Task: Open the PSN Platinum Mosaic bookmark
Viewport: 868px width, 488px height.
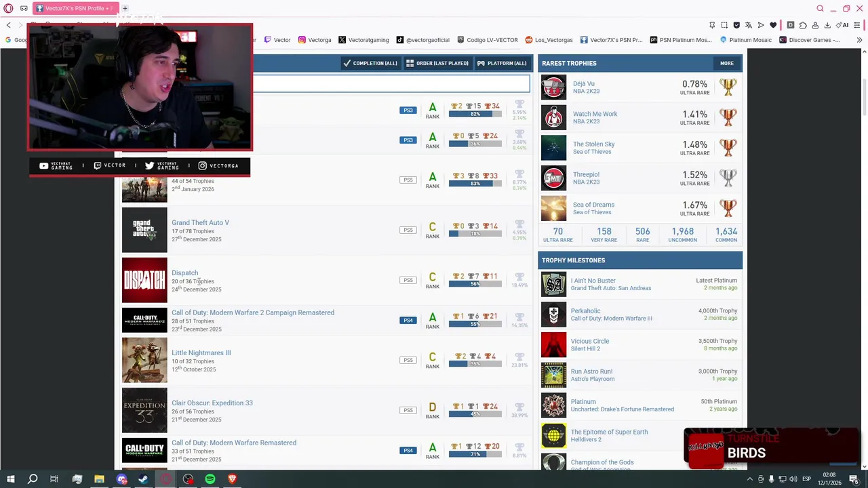Action: click(681, 40)
